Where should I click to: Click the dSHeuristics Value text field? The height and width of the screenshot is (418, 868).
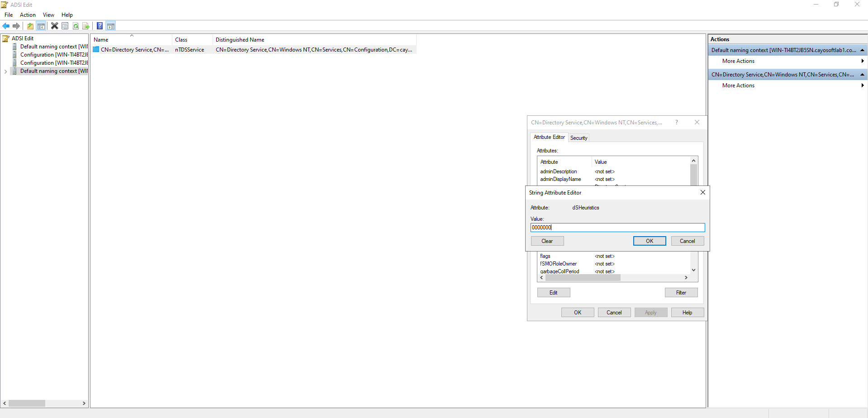(x=617, y=228)
